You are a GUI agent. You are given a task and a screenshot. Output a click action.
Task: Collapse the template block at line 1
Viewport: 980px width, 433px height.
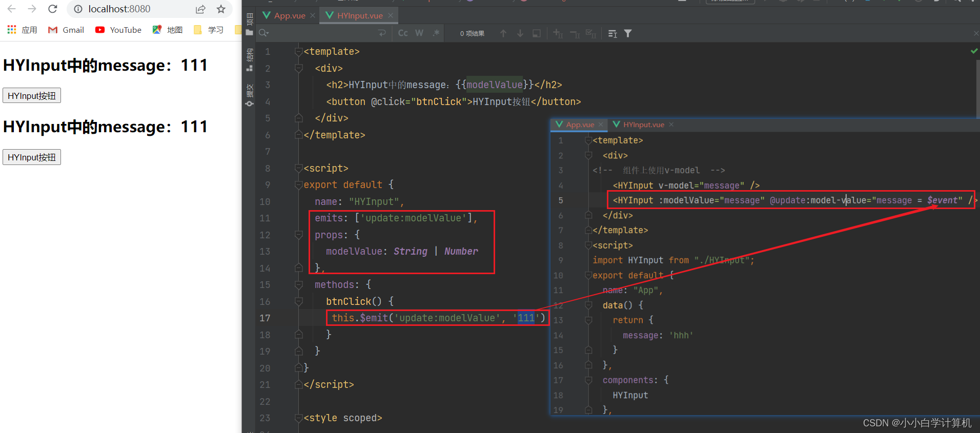pyautogui.click(x=298, y=52)
